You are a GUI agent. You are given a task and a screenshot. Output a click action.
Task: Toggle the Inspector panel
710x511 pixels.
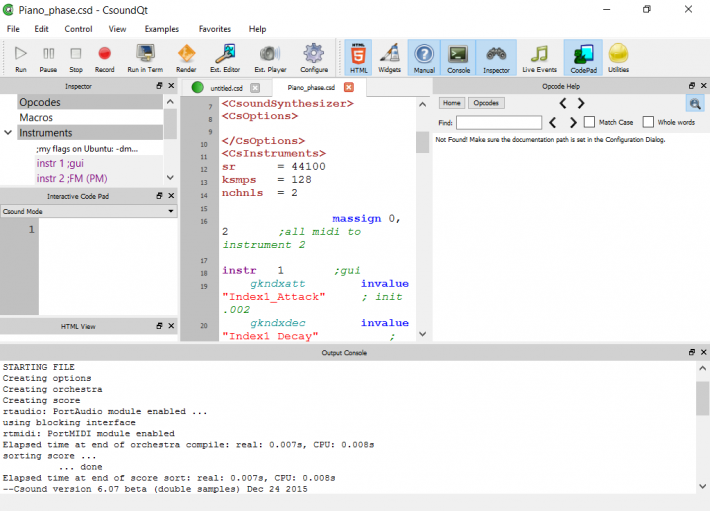tap(496, 58)
